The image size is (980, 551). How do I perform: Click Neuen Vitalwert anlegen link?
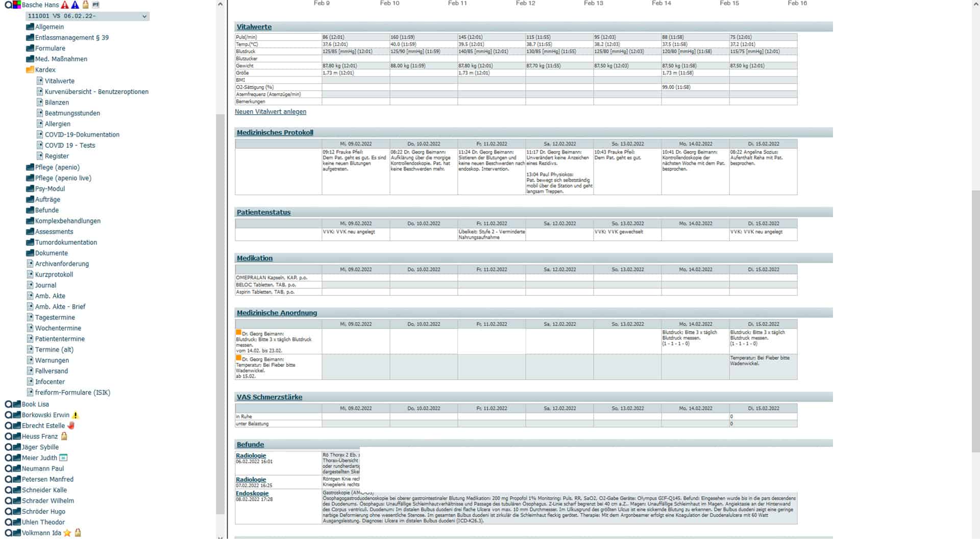(x=271, y=112)
